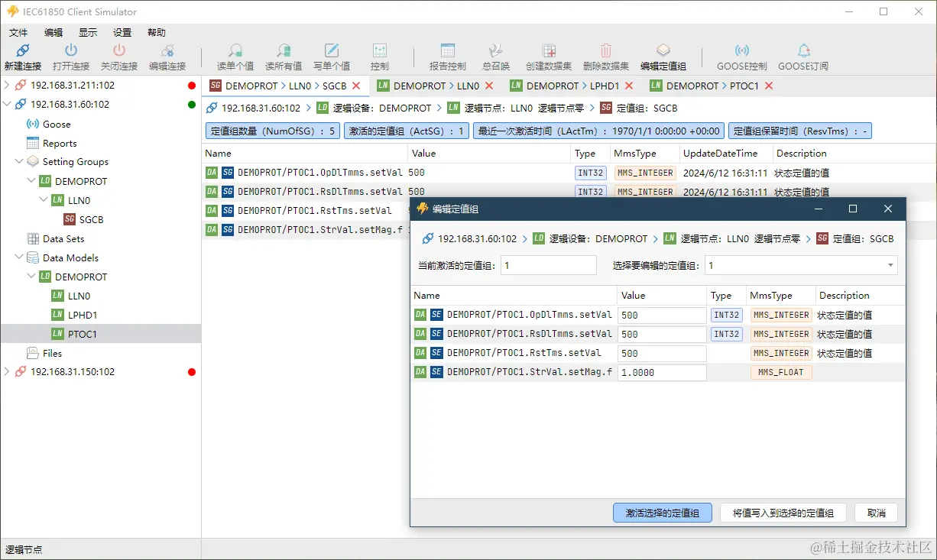Open the 编辑 menu
This screenshot has height=560, width=937.
coord(53,32)
